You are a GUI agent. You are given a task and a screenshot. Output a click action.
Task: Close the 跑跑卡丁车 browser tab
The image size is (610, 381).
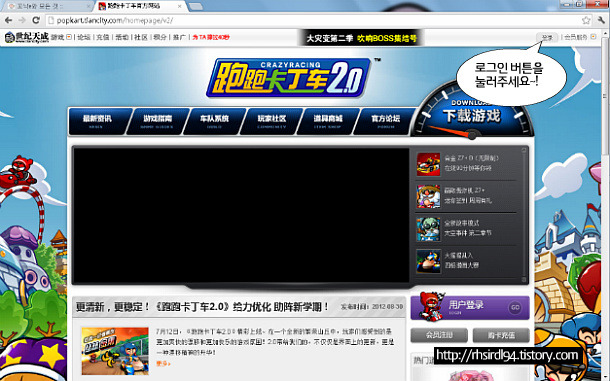point(179,6)
